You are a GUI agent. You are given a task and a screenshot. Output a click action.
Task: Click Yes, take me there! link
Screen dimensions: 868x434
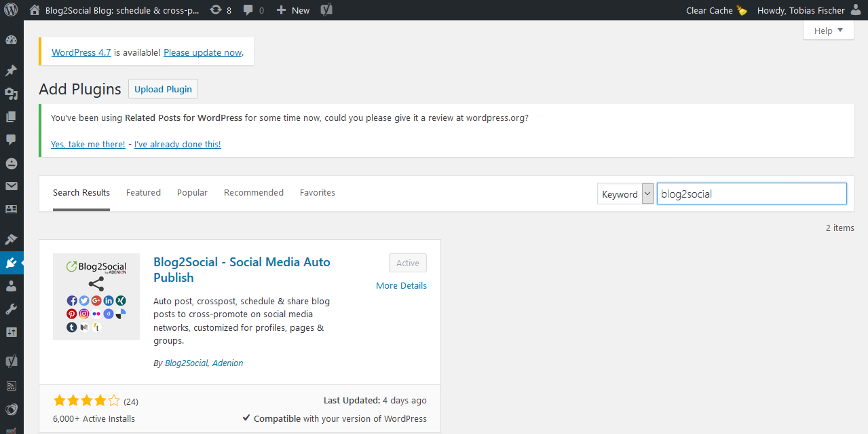88,144
